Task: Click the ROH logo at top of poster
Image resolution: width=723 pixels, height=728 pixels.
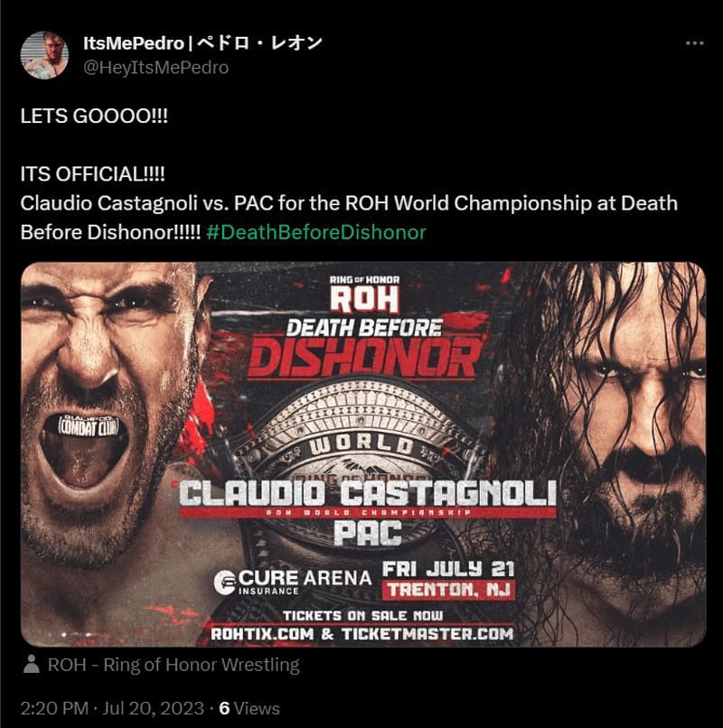Action: pos(365,294)
